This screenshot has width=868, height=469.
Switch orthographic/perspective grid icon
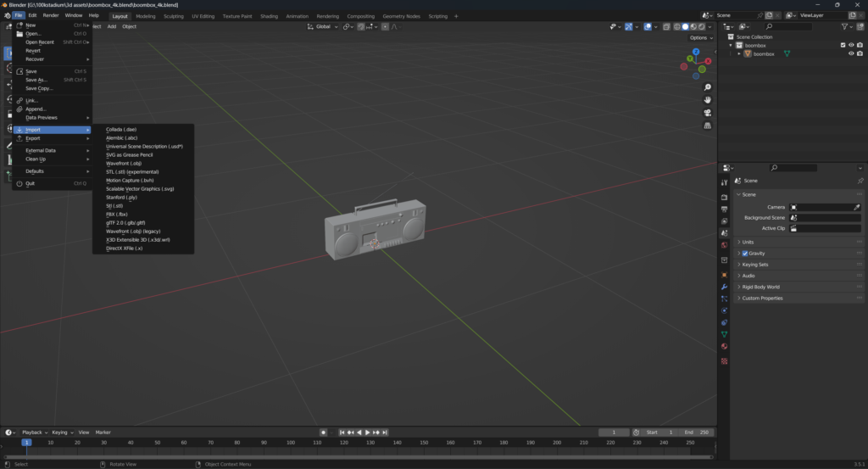pos(708,126)
